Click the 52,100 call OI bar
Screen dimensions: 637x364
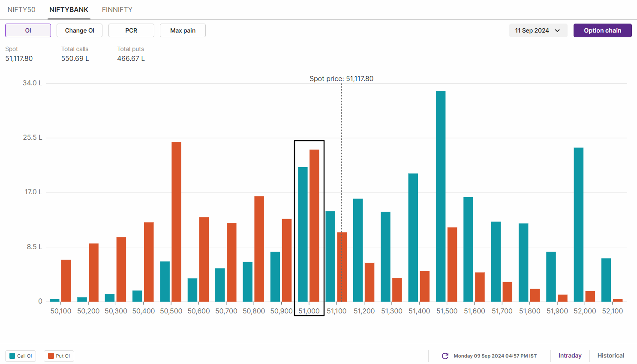click(606, 280)
